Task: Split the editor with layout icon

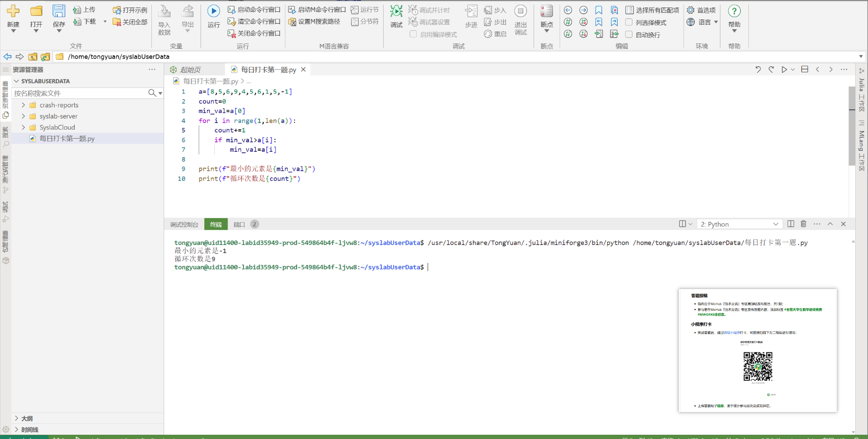Action: 805,70
